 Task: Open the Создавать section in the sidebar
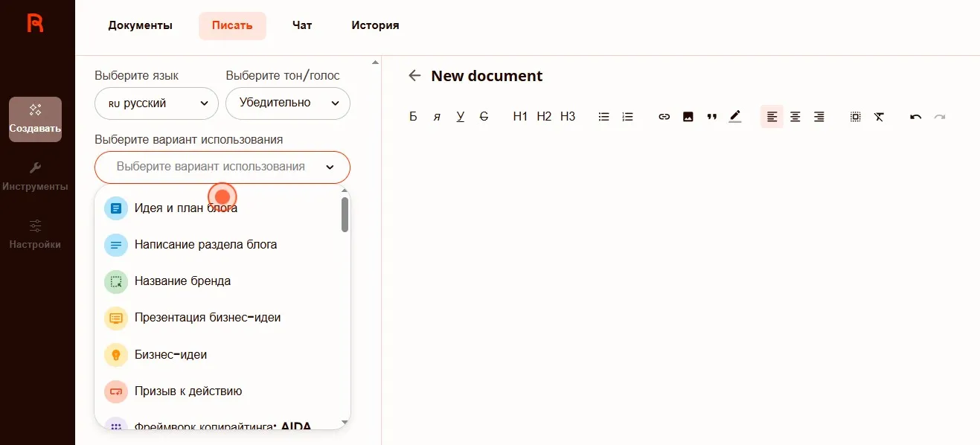35,119
